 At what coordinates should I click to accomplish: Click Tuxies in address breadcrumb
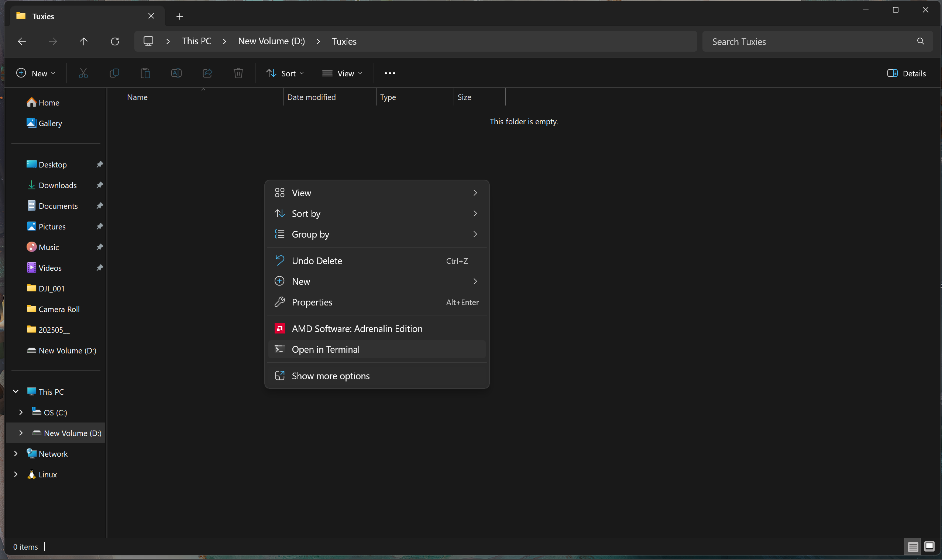click(344, 41)
